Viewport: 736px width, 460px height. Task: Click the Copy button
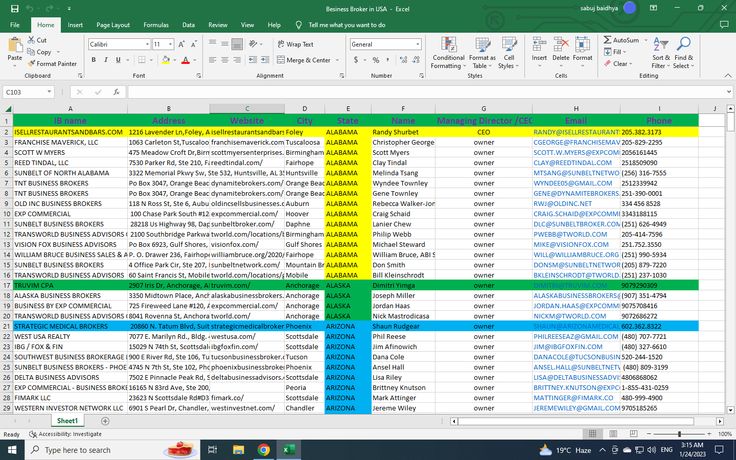tap(39, 52)
